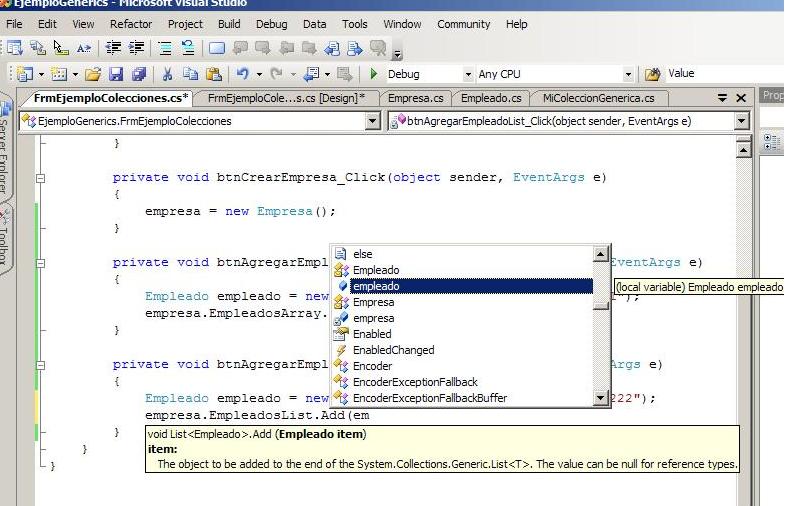Collapse the btnCrearEmpresa_Click method outline
Viewport: 785px width, 506px height.
[41, 178]
